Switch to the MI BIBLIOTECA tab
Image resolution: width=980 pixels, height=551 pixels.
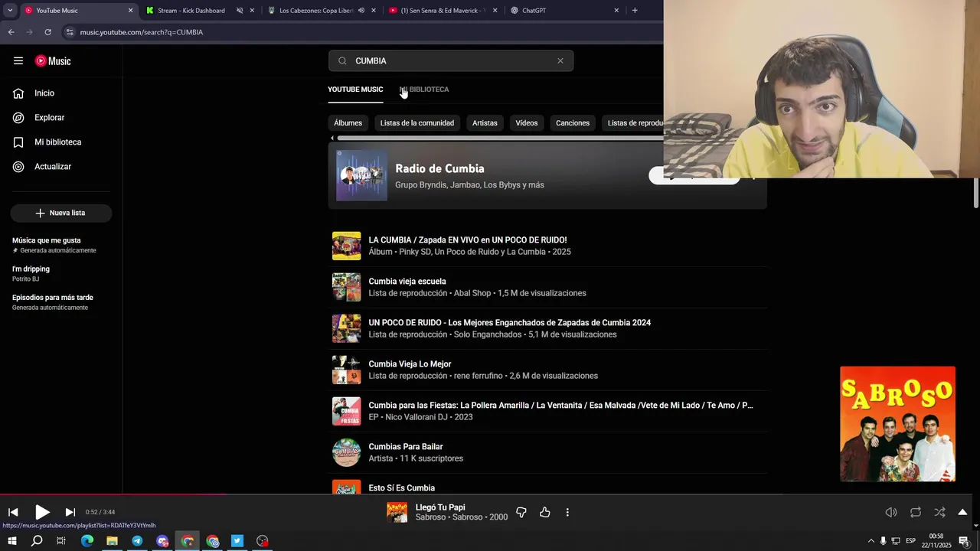[x=424, y=90]
